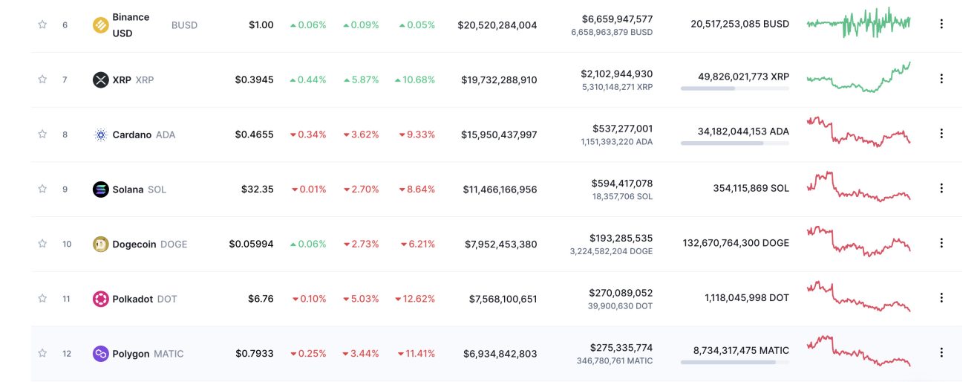
Task: Star XRP to add to watchlist
Action: (x=42, y=80)
